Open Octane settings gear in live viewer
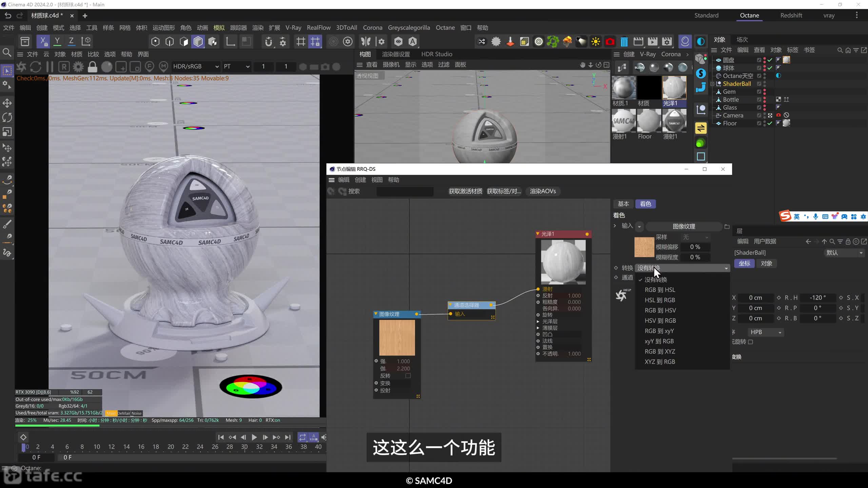Screen dimensions: 868x488 point(78,66)
